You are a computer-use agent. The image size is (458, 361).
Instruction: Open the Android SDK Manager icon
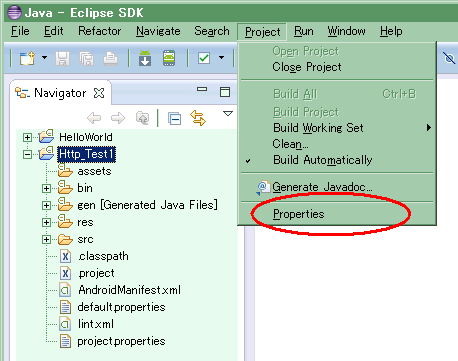click(145, 58)
